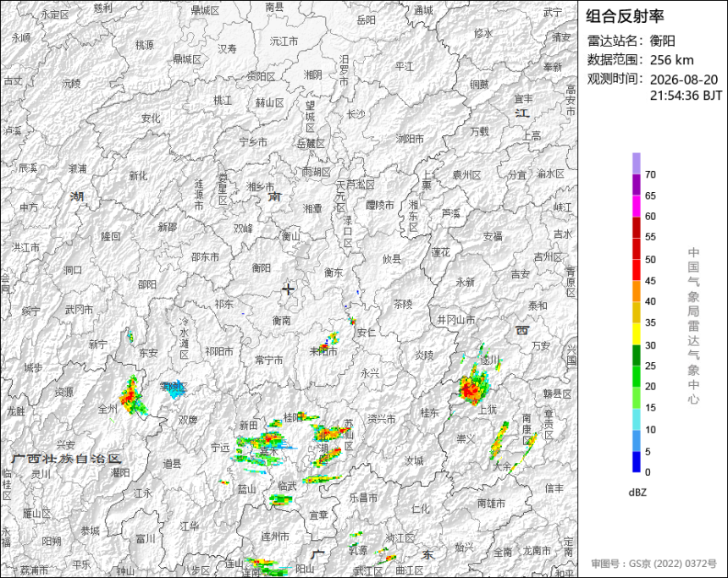This screenshot has width=728, height=578.
Task: Select the 21:54:36 BJT observation time
Action: [686, 96]
